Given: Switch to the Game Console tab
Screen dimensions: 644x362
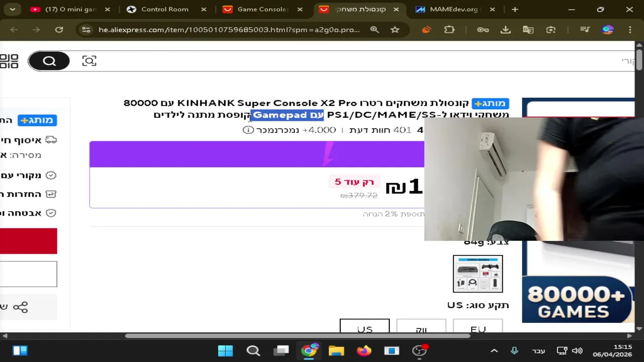Looking at the screenshot, I should 262,9.
